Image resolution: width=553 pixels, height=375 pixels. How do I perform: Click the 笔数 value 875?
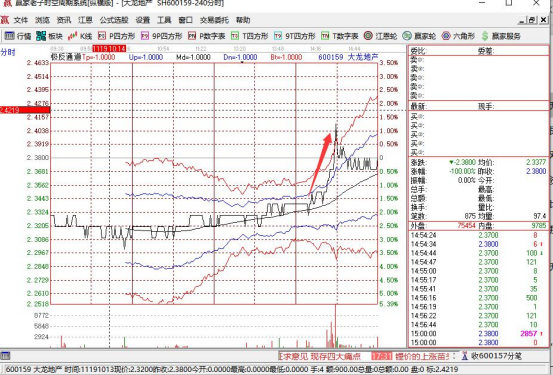[470, 216]
